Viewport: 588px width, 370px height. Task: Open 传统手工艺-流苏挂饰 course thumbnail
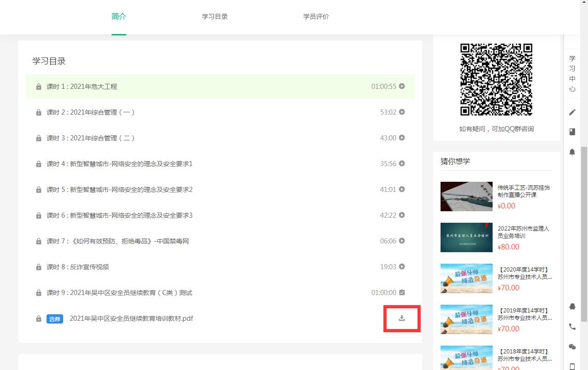[466, 197]
